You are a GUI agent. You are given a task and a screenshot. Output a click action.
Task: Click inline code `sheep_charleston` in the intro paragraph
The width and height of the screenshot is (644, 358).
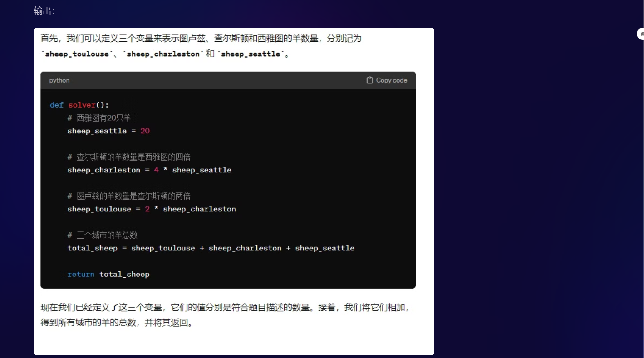[x=163, y=54]
